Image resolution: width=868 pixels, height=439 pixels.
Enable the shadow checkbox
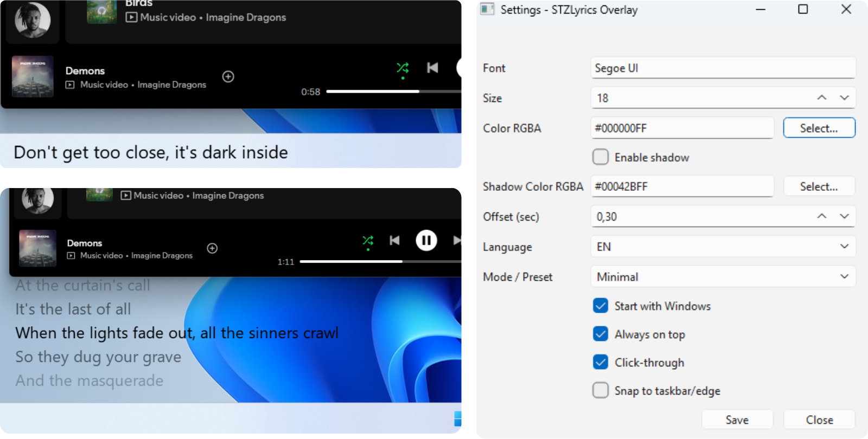click(601, 157)
